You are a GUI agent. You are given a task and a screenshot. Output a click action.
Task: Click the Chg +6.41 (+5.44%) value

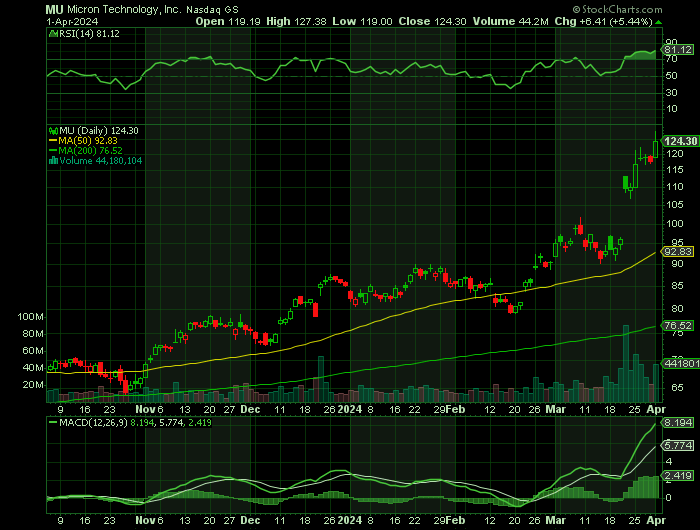[604, 21]
